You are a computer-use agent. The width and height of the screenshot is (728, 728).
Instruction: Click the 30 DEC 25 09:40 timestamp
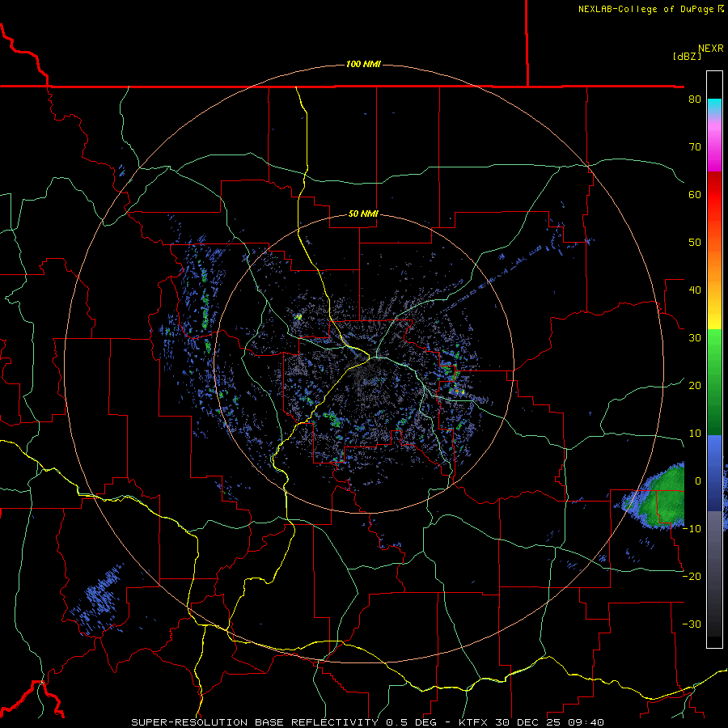click(550, 722)
